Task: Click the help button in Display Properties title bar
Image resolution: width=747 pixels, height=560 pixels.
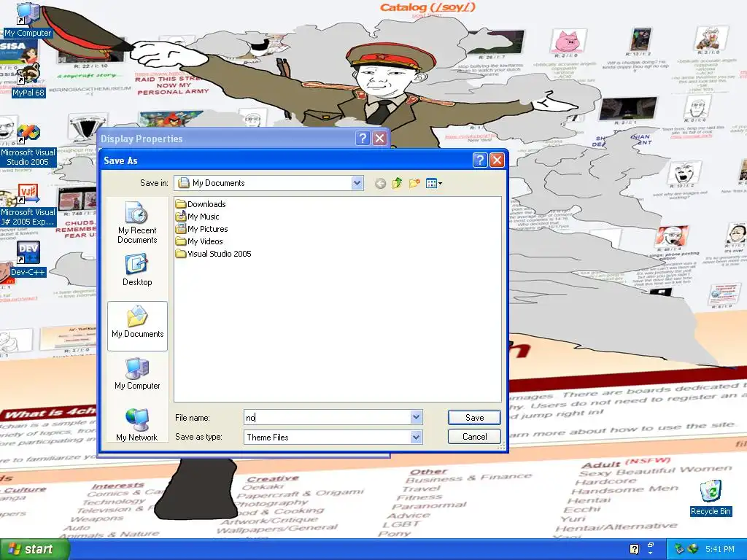Action: 363,139
